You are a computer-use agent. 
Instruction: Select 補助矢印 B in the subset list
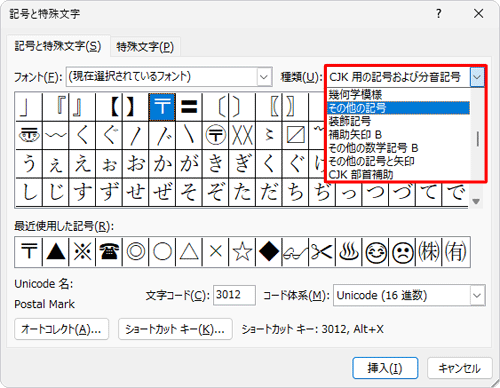pos(399,135)
